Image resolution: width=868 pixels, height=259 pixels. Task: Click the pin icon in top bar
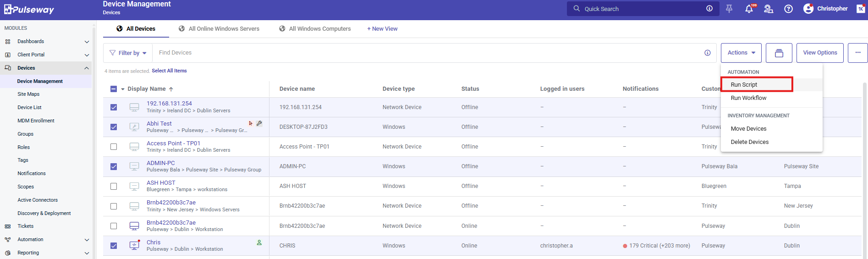[x=729, y=9]
